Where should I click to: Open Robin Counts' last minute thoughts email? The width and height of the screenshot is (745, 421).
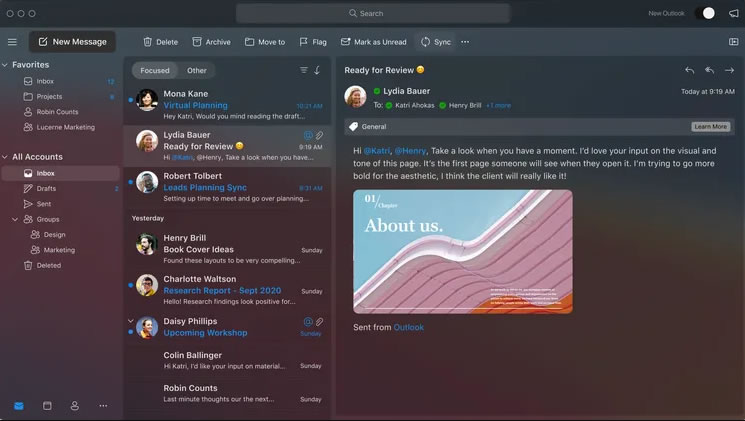point(227,393)
